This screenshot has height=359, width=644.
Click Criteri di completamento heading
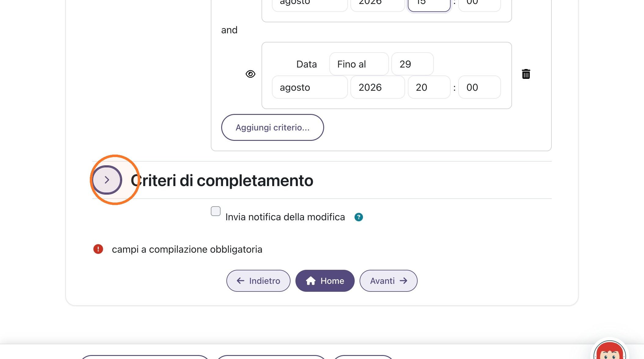tap(222, 180)
